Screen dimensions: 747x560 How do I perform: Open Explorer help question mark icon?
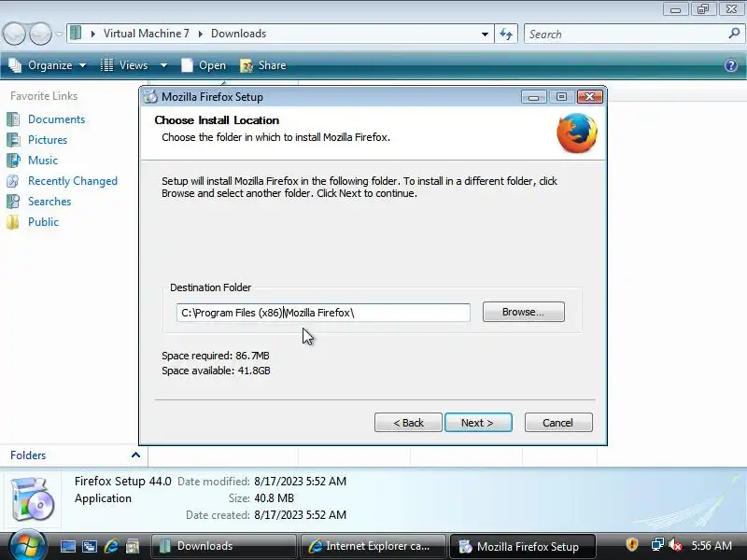point(731,65)
